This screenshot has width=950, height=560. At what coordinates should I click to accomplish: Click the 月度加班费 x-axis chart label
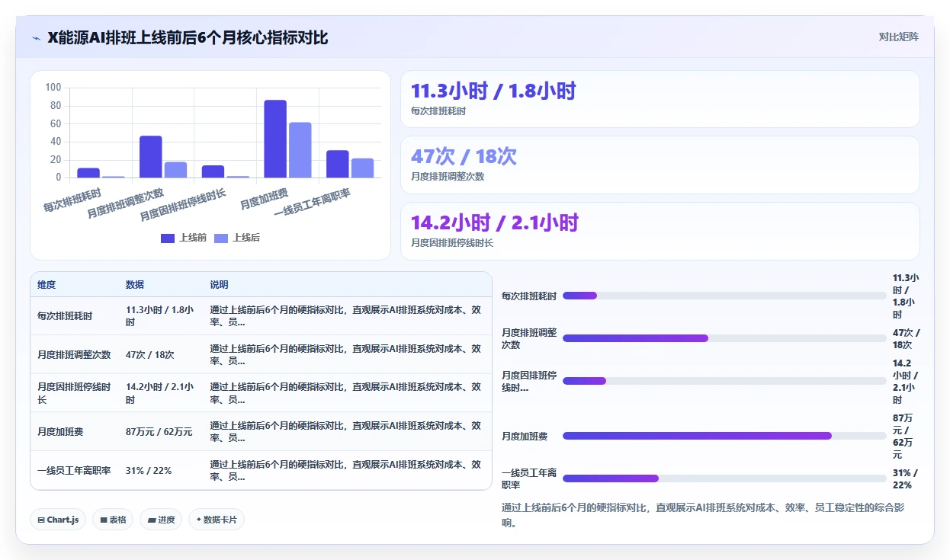(263, 199)
